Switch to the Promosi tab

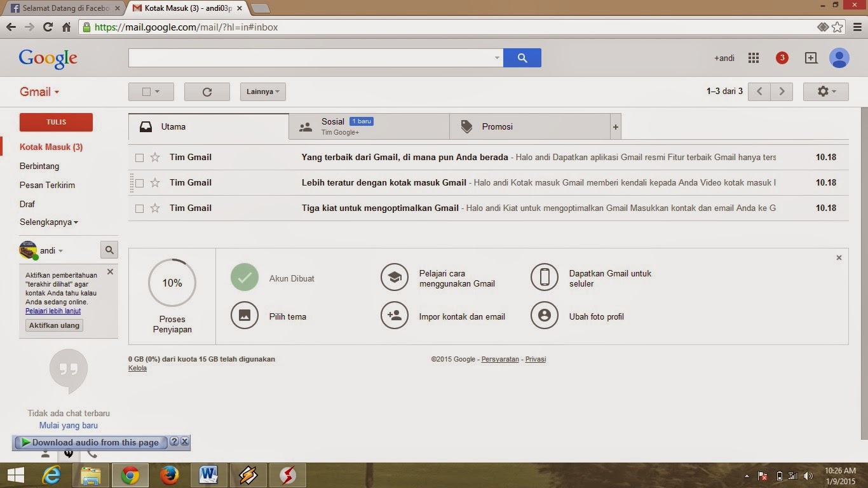[529, 126]
